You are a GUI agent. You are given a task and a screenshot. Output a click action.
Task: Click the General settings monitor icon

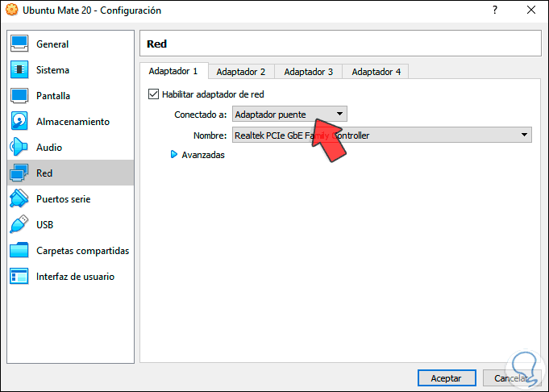coord(19,44)
